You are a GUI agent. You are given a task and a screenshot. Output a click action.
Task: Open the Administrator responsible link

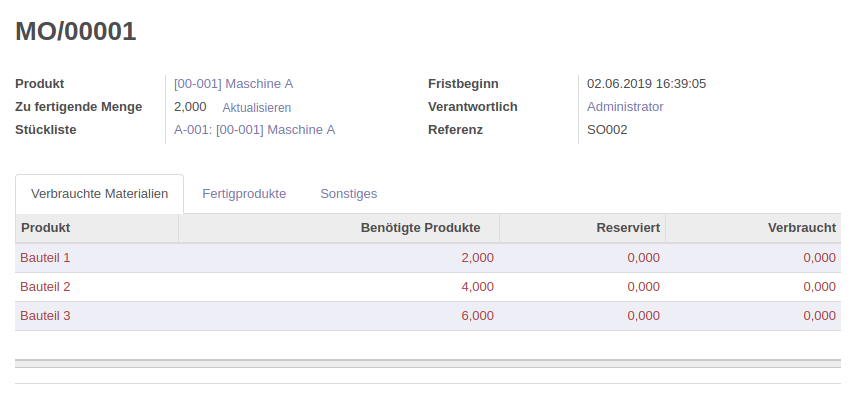(625, 107)
